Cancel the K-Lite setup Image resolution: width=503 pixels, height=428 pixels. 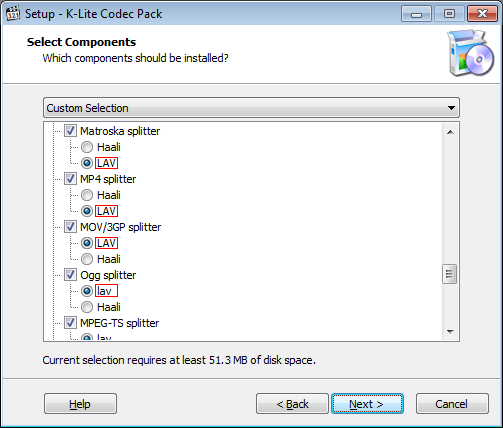pyautogui.click(x=452, y=404)
